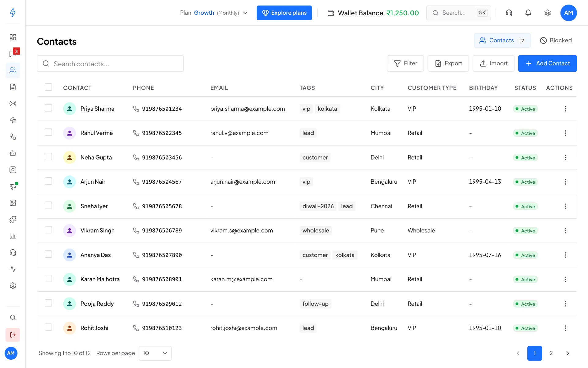Viewport: 588px width, 368px height.
Task: Expand the Plan Growth (Monthly) dropdown
Action: (214, 13)
